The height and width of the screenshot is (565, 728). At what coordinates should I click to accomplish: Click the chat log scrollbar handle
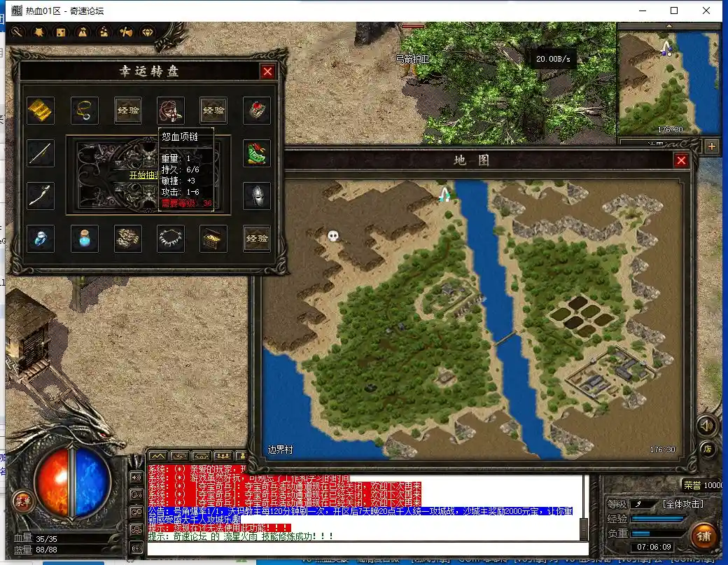[584, 528]
